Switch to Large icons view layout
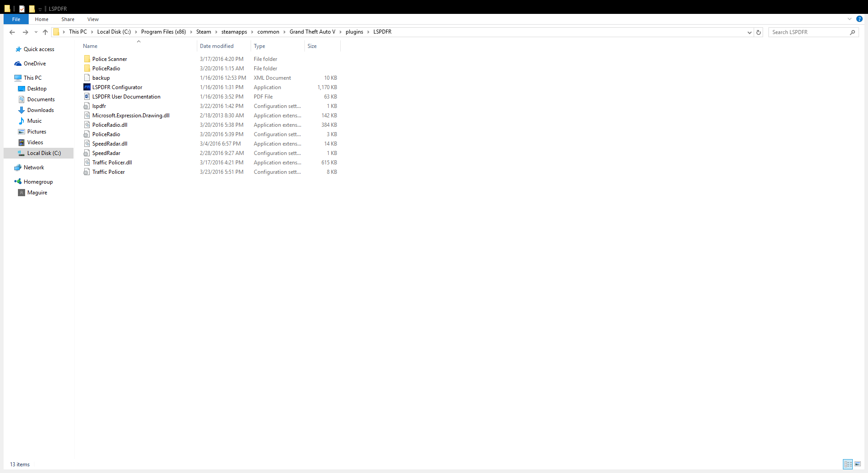Viewport: 868px width, 473px height. tap(858, 464)
